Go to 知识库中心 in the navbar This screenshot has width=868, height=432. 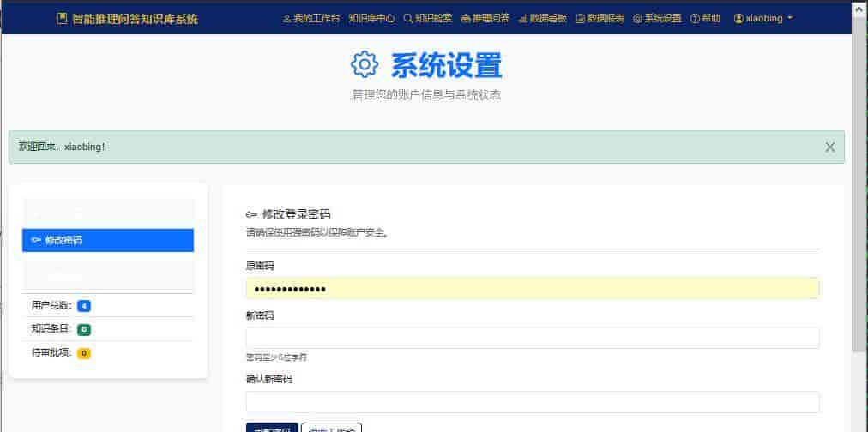(x=371, y=18)
